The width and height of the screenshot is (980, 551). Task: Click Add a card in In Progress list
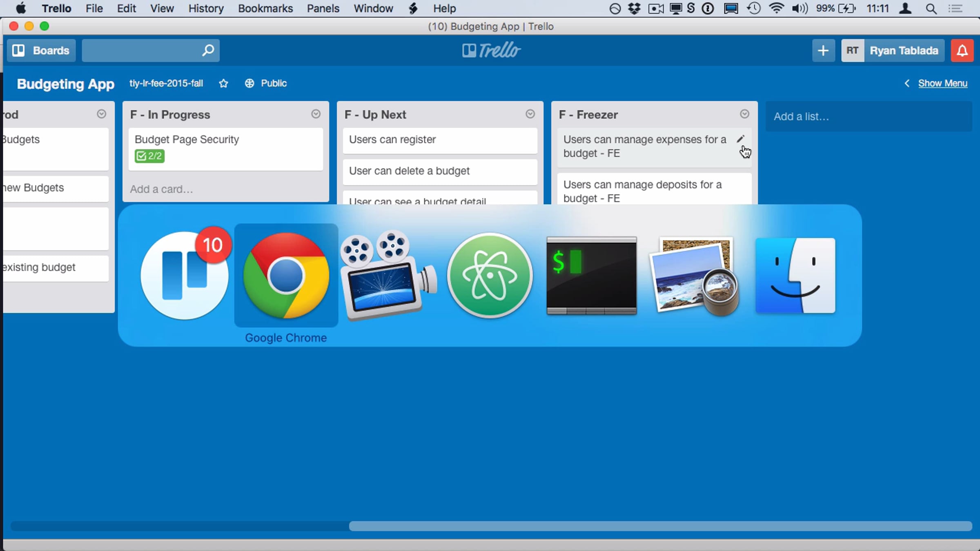[x=161, y=189]
